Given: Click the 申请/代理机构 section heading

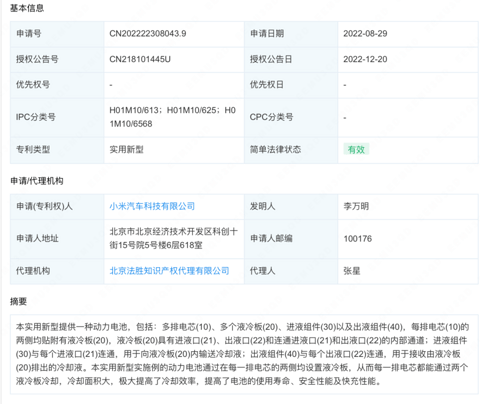Looking at the screenshot, I should pyautogui.click(x=37, y=181).
